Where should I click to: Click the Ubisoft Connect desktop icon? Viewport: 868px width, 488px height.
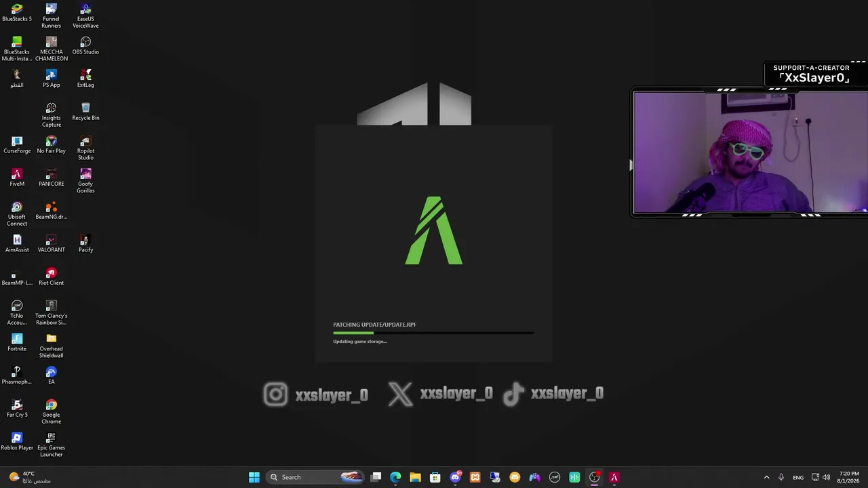coord(17,214)
